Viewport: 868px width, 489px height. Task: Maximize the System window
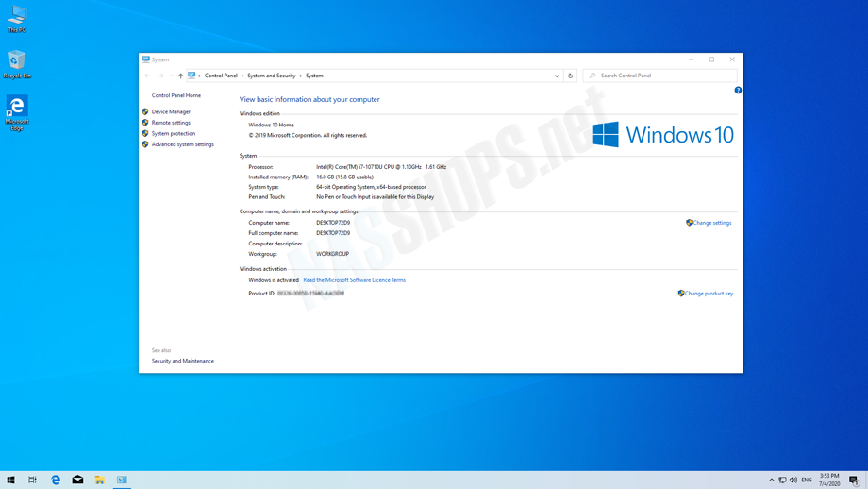coord(712,59)
